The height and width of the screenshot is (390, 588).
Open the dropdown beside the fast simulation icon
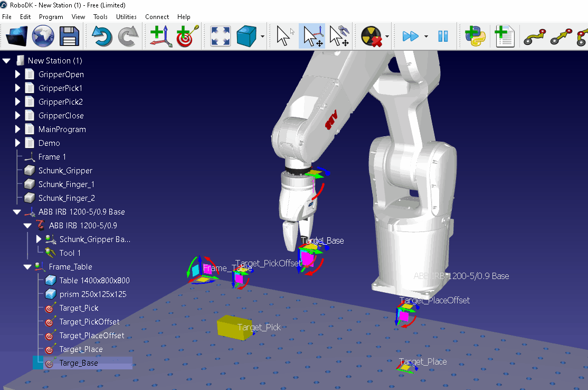[x=426, y=36]
